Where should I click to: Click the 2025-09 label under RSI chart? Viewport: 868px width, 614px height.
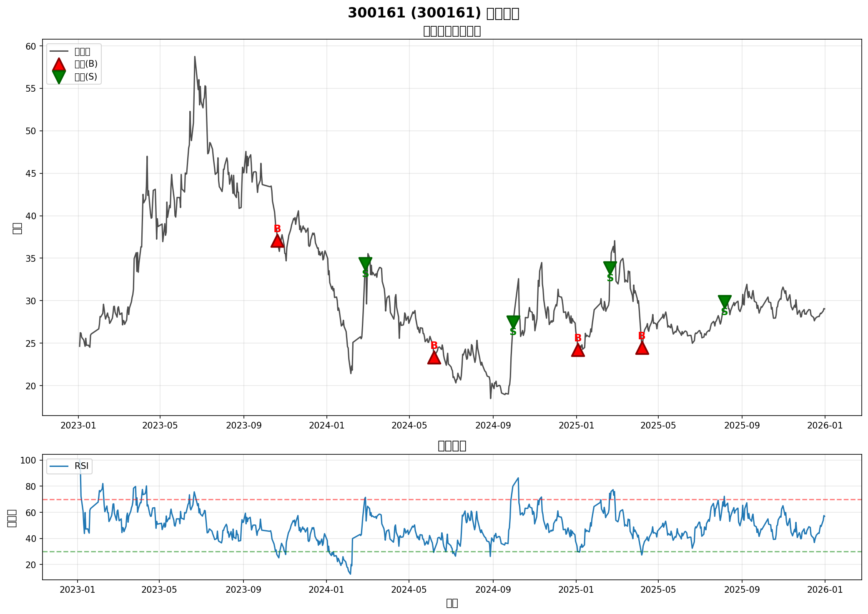[x=742, y=589]
